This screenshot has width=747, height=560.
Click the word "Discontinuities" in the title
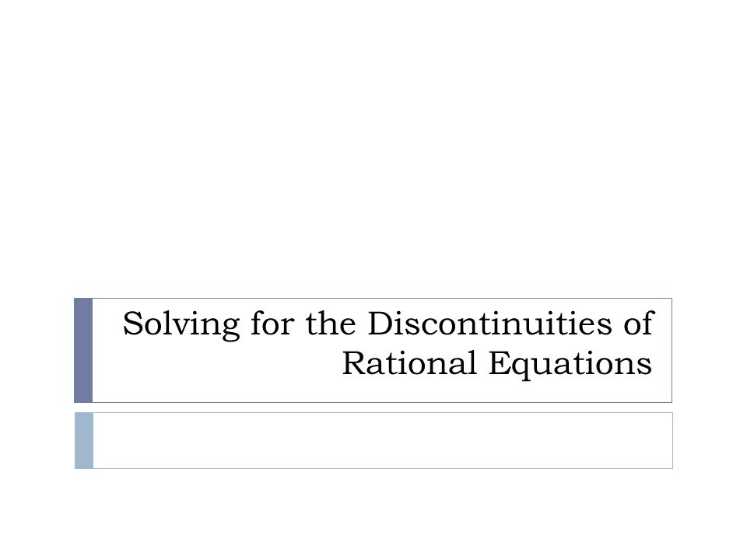[489, 324]
